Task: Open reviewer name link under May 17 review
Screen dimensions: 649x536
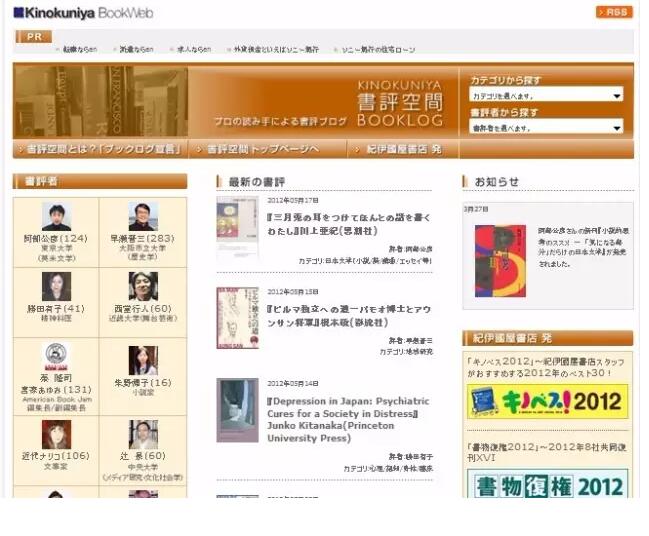Action: 418,249
